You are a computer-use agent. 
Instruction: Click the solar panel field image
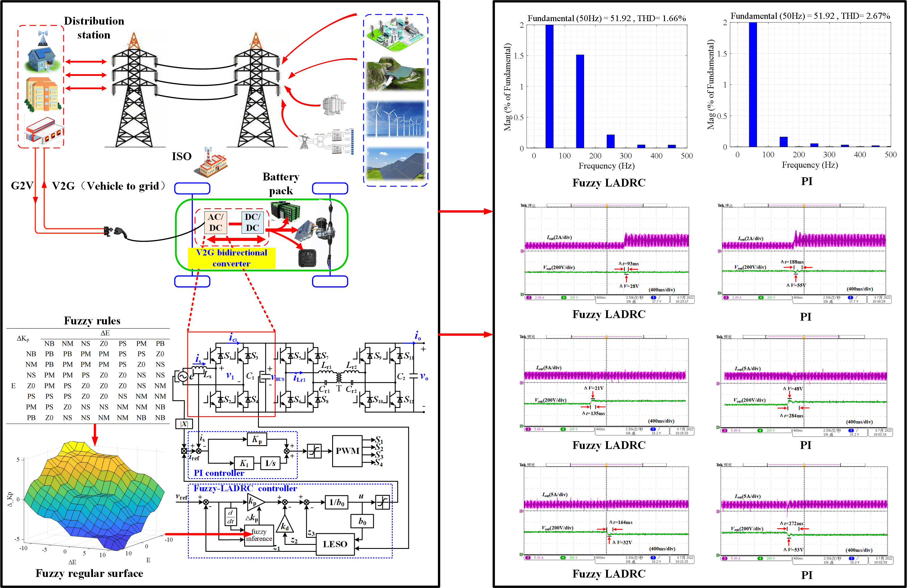pyautogui.click(x=395, y=164)
